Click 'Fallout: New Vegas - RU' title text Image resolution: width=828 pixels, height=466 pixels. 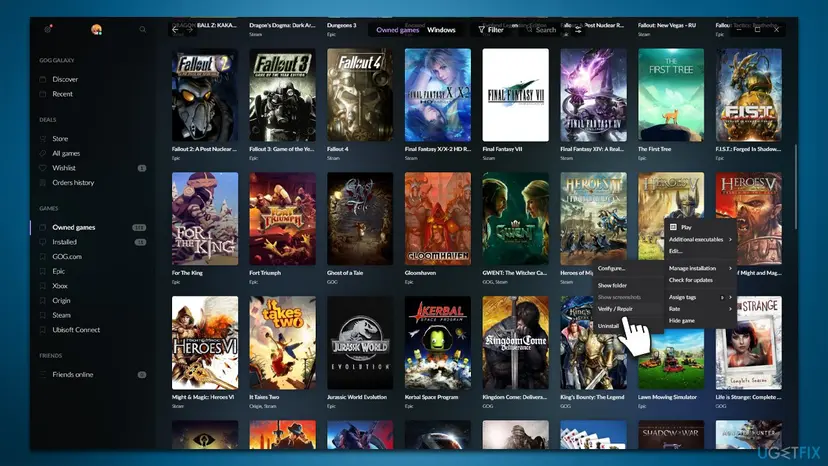(667, 25)
